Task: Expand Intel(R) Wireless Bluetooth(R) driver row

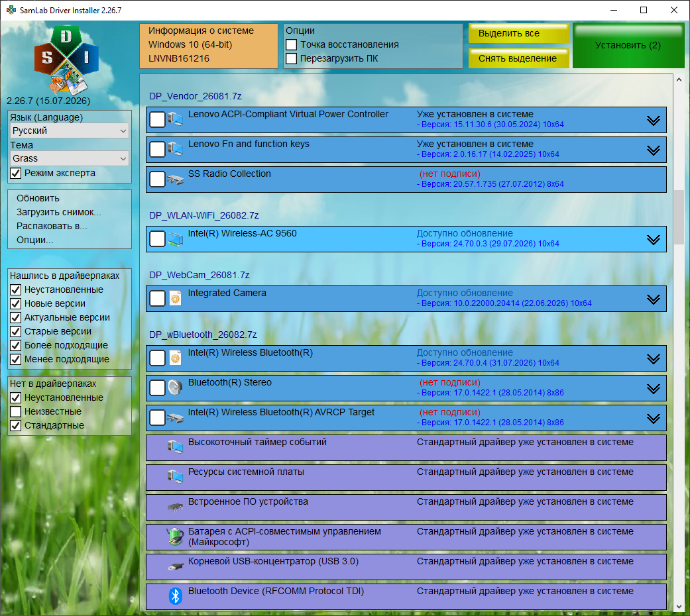Action: coord(654,358)
